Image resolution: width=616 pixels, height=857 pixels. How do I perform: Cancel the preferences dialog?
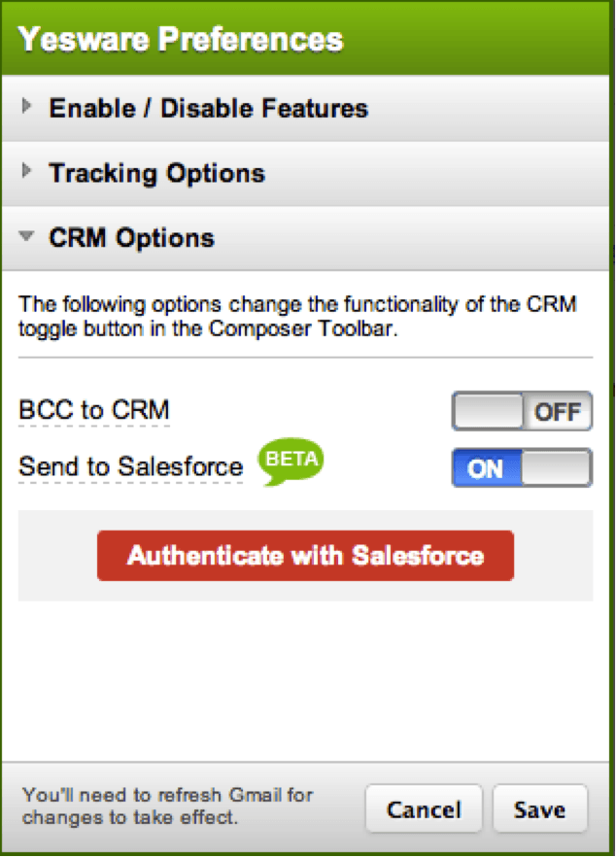[x=424, y=809]
